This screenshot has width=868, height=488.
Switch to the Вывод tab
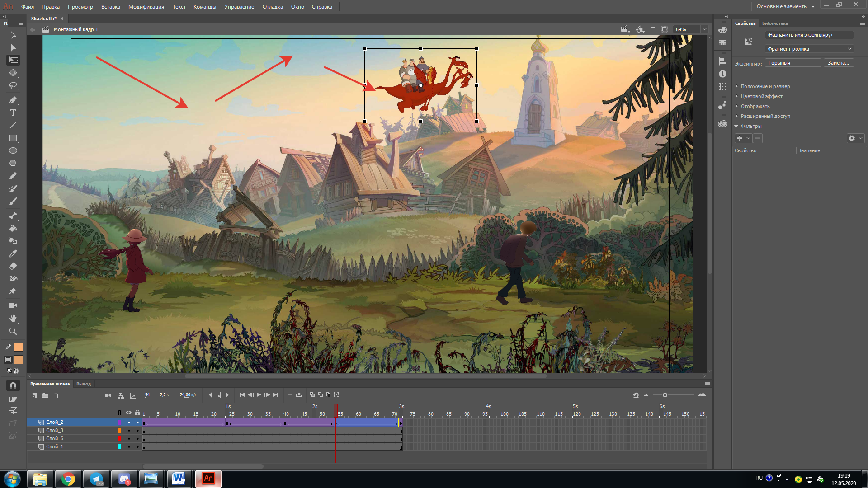coord(84,384)
